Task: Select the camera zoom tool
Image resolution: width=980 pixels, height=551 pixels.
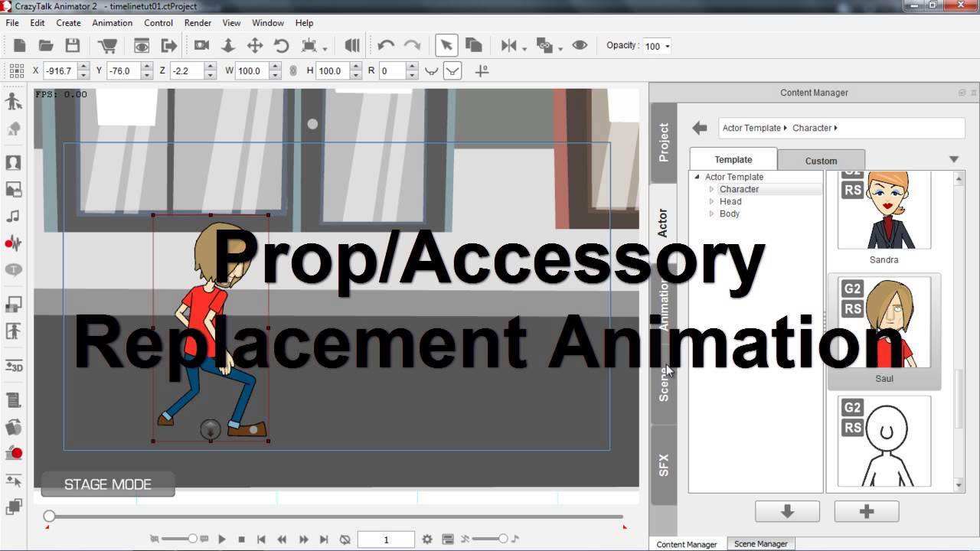Action: pyautogui.click(x=228, y=46)
